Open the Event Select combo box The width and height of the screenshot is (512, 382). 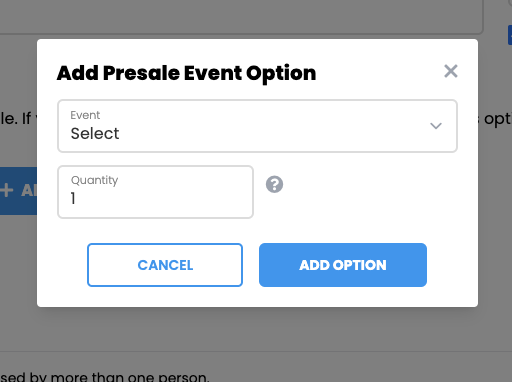257,126
